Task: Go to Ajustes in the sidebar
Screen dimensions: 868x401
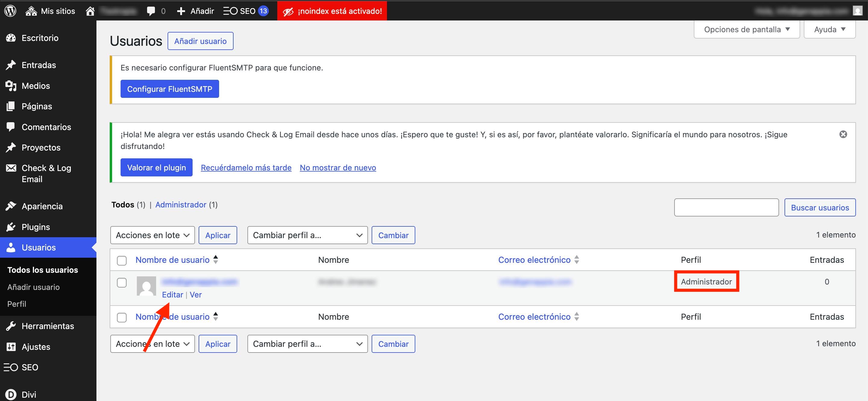Action: coord(36,347)
